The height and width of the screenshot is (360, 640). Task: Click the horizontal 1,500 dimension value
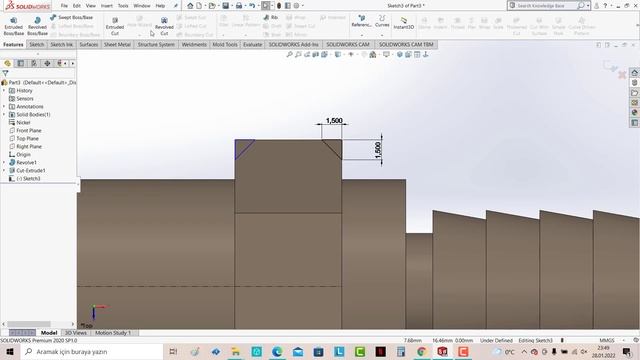pos(334,121)
